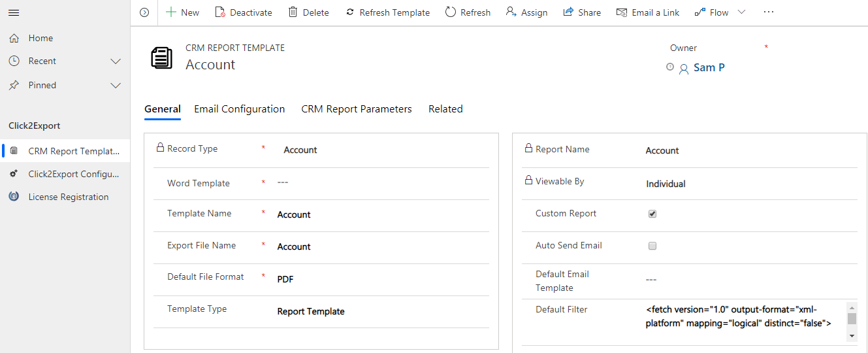Image resolution: width=868 pixels, height=353 pixels.
Task: Click the Report Name Account value
Action: tap(662, 150)
